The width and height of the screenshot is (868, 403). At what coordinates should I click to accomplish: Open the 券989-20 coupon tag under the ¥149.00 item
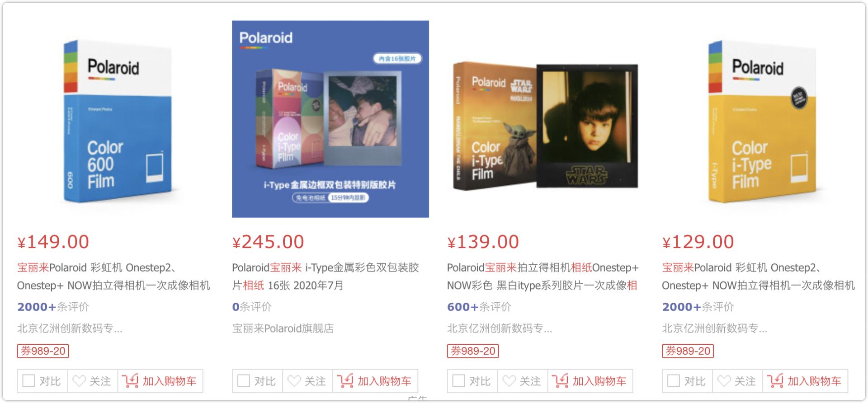[43, 351]
